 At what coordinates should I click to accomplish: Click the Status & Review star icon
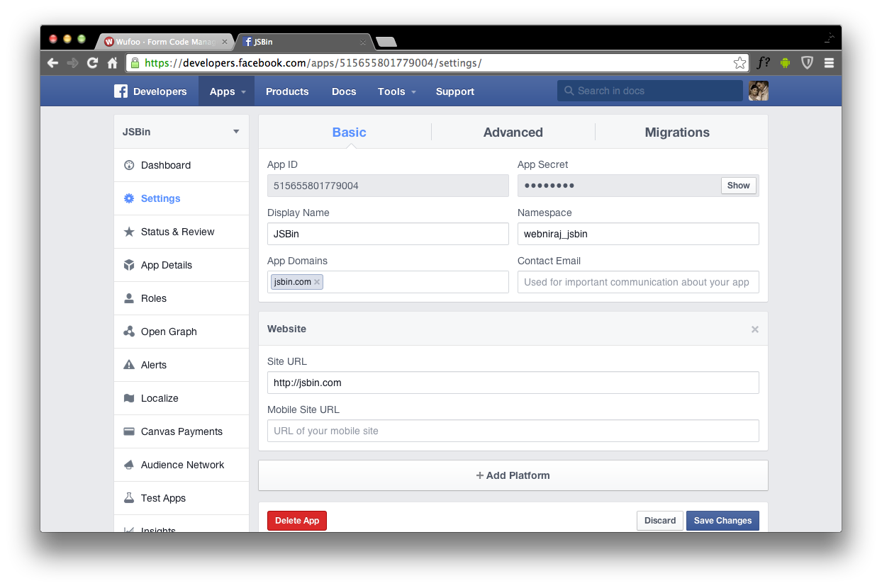(x=129, y=232)
